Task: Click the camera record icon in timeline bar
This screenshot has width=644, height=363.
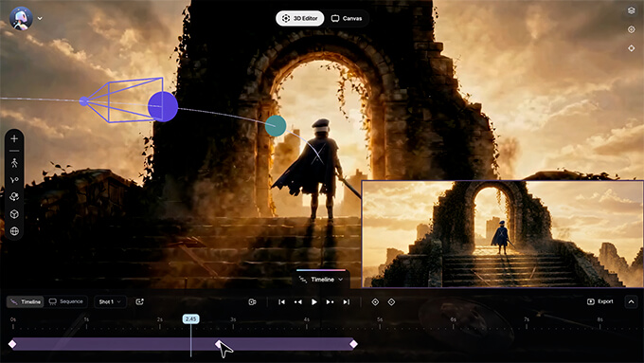Action: pyautogui.click(x=252, y=301)
